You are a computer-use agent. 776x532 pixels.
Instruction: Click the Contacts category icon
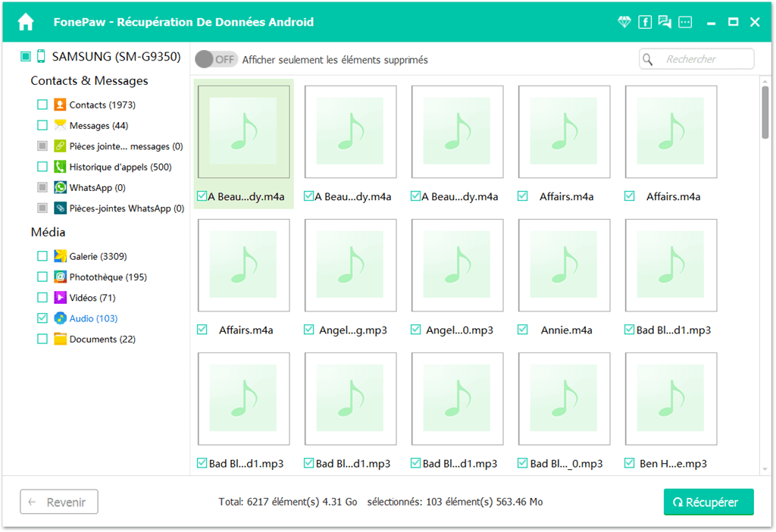(60, 105)
